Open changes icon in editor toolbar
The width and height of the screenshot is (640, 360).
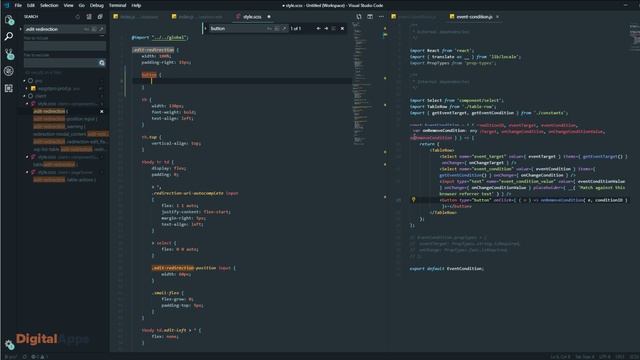click(359, 17)
